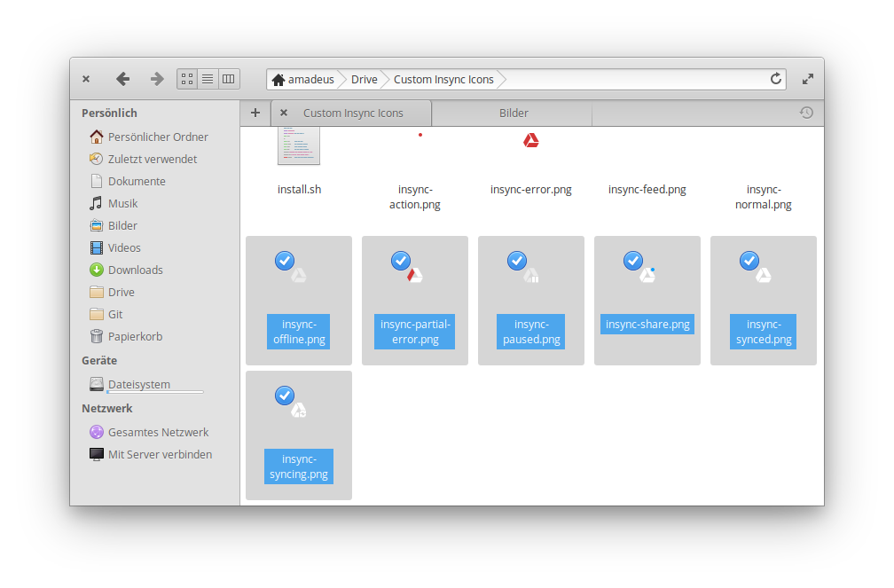Select the install.sh script thumbnail
This screenshot has height=588, width=894.
[x=299, y=146]
